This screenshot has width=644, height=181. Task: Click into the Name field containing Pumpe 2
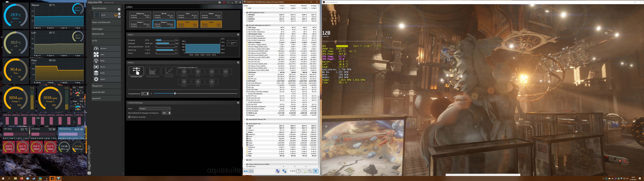(155, 108)
